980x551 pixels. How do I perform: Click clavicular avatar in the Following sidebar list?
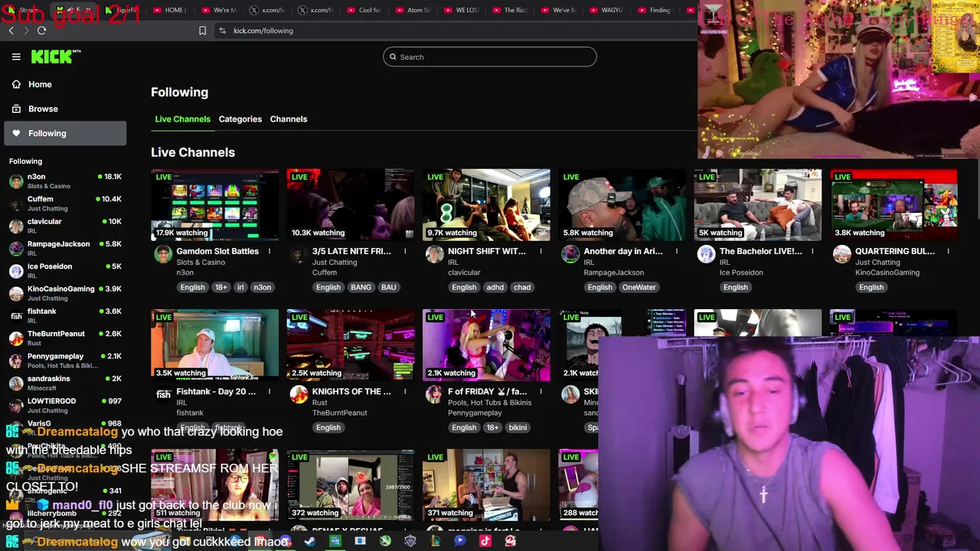[16, 226]
